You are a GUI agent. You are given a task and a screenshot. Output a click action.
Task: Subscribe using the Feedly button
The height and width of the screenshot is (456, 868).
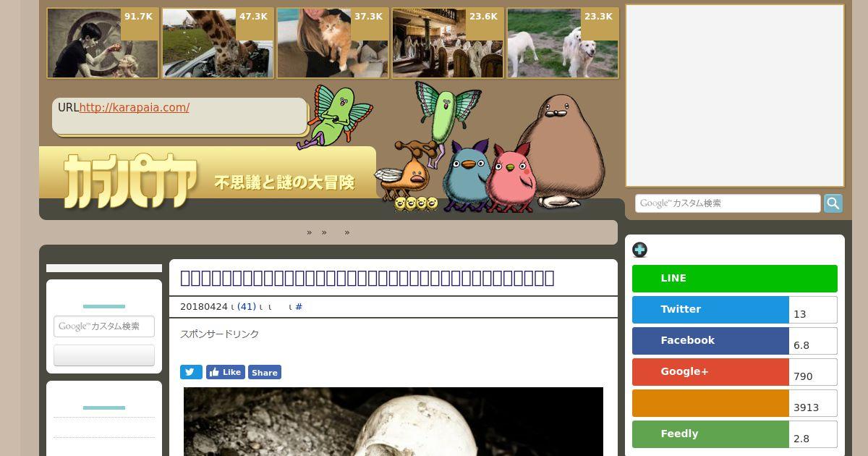(x=710, y=434)
